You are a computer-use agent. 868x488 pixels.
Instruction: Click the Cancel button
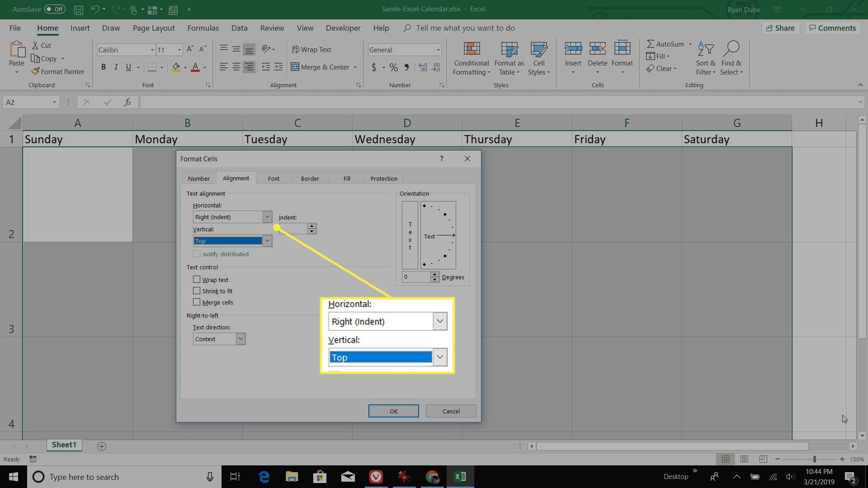(x=450, y=411)
